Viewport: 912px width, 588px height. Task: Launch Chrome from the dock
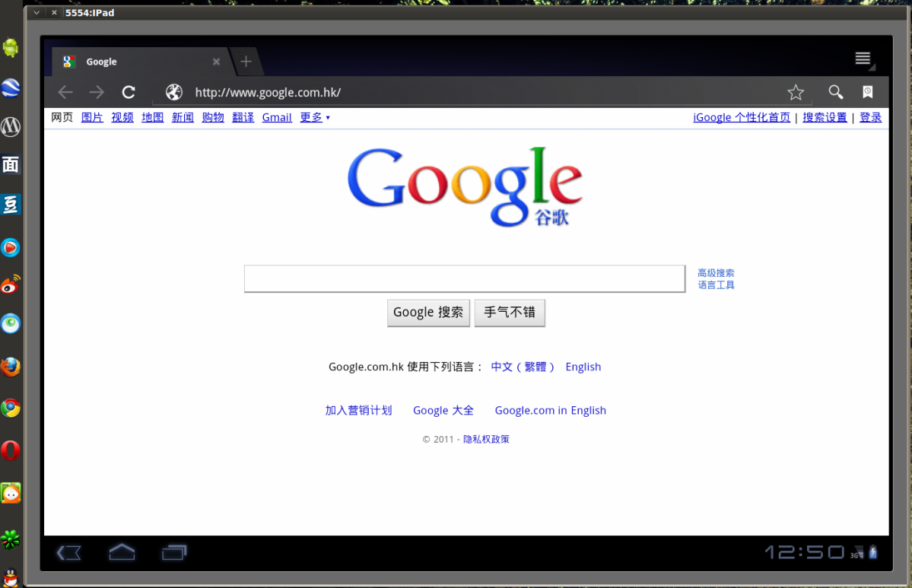click(x=11, y=408)
